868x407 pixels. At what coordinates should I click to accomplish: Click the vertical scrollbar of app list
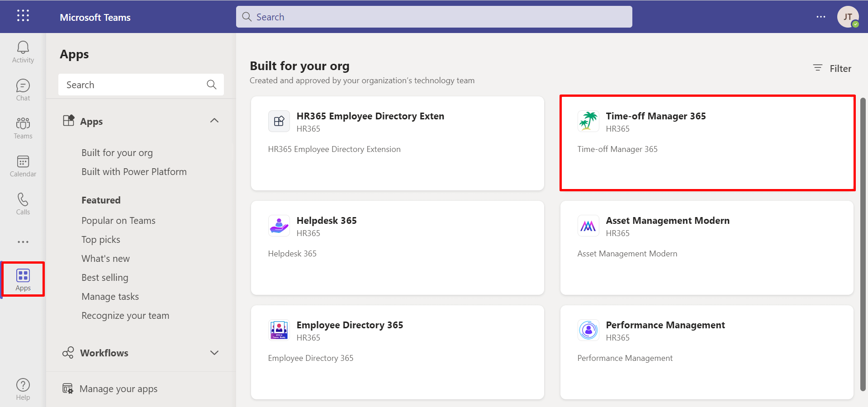(x=863, y=244)
